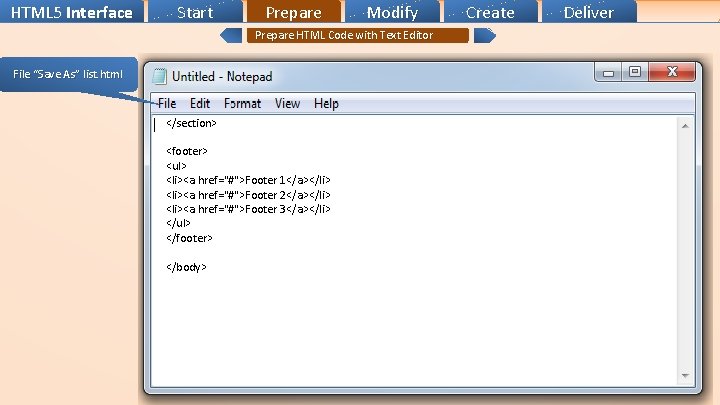This screenshot has width=720, height=405.
Task: Place cursor on the <ul> line
Action: pyautogui.click(x=176, y=166)
